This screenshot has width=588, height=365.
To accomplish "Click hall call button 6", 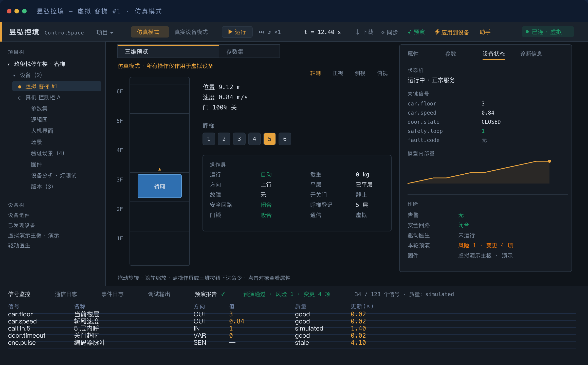I will 285,139.
